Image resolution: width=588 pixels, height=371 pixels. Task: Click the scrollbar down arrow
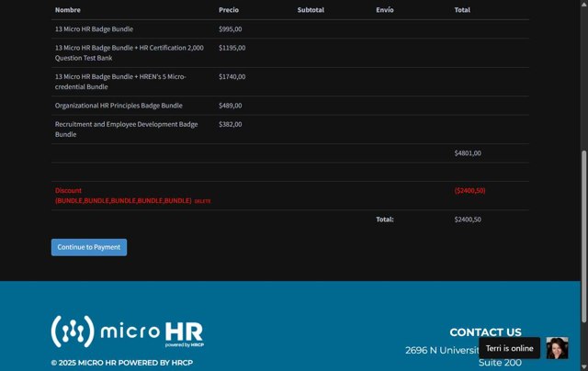pos(584,366)
